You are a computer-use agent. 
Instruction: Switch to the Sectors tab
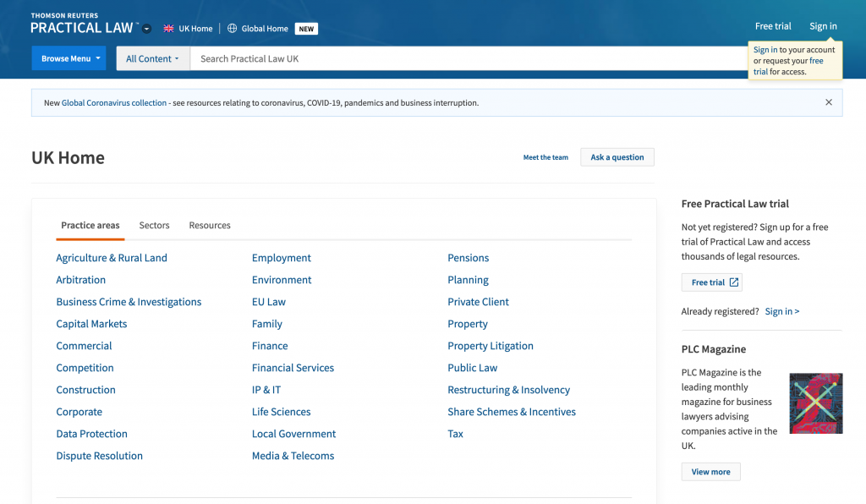point(154,226)
